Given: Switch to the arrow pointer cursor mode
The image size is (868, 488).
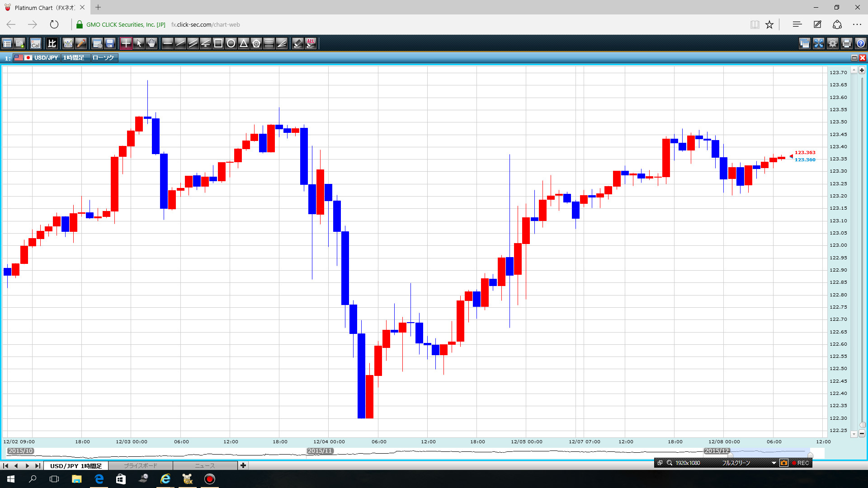Looking at the screenshot, I should click(139, 43).
